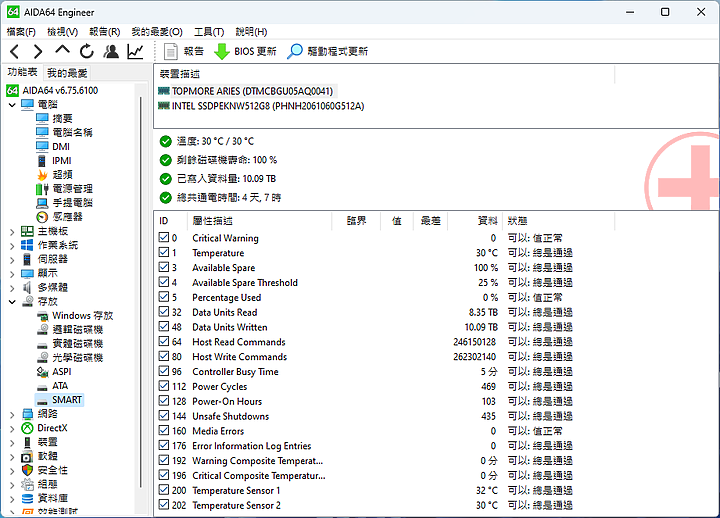Expand the 網路 tree node
This screenshot has width=720, height=518.
pyautogui.click(x=12, y=415)
